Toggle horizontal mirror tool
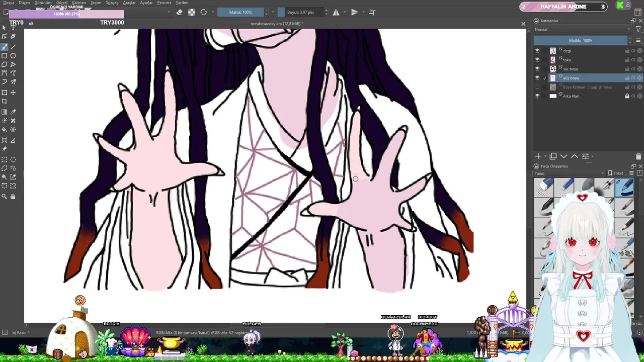The width and height of the screenshot is (644, 362). (337, 12)
